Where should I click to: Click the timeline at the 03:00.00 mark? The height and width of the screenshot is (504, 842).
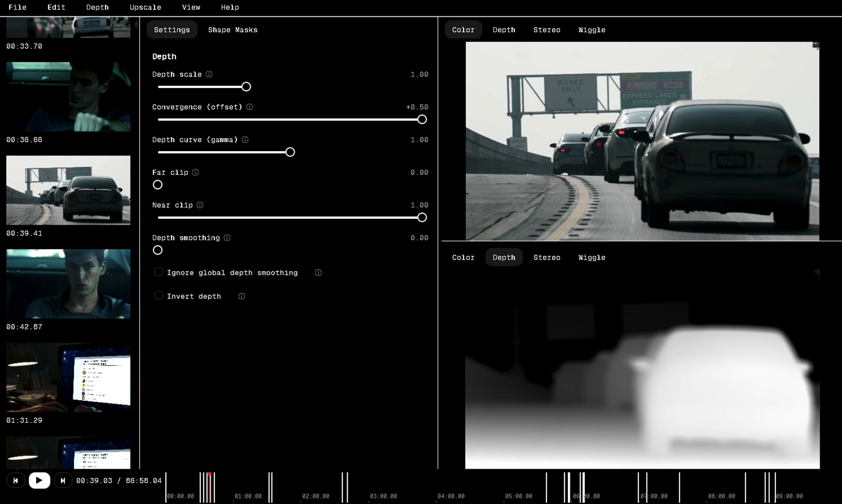click(383, 496)
